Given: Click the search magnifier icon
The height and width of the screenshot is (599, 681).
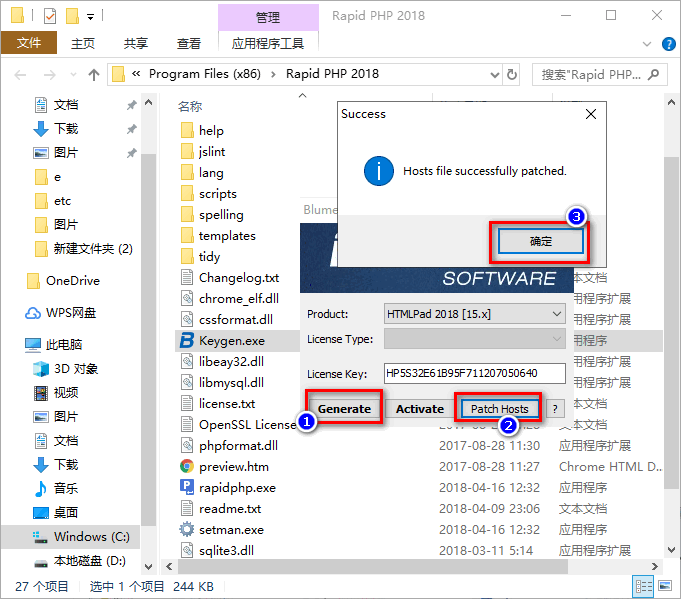Looking at the screenshot, I should click(x=653, y=75).
